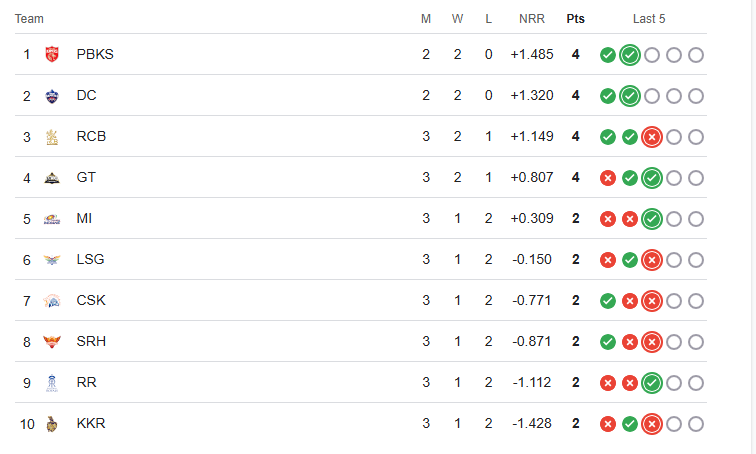
Task: Sort table by the Pts column
Action: pos(576,19)
